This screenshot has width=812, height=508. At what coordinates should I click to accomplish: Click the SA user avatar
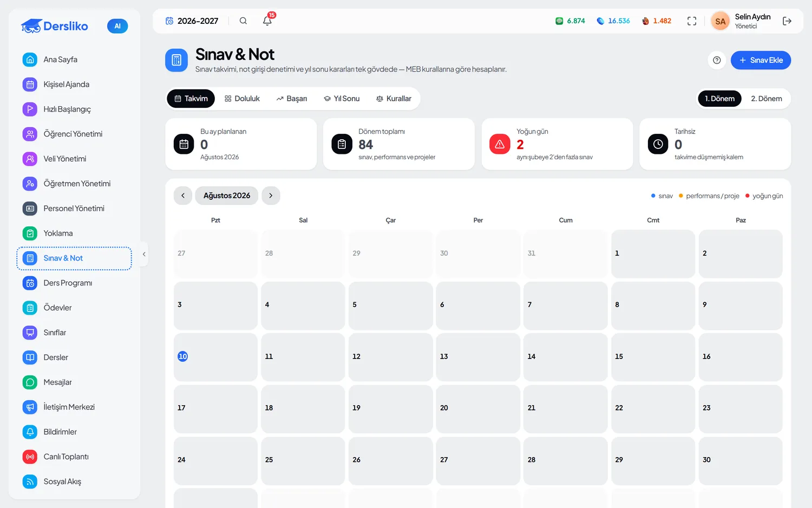tap(721, 22)
